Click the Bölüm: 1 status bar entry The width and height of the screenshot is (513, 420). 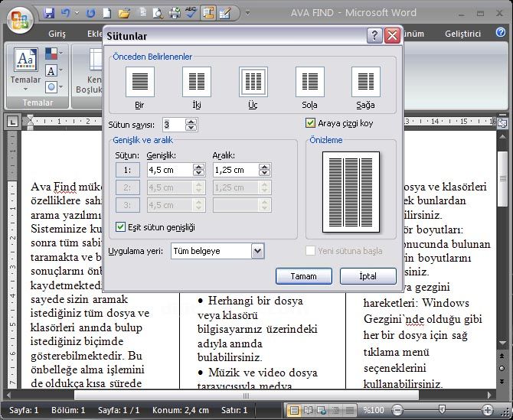[68, 410]
